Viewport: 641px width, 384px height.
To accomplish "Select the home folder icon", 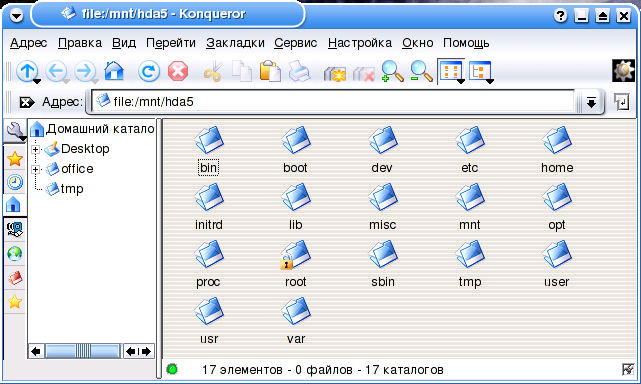I will (x=557, y=140).
